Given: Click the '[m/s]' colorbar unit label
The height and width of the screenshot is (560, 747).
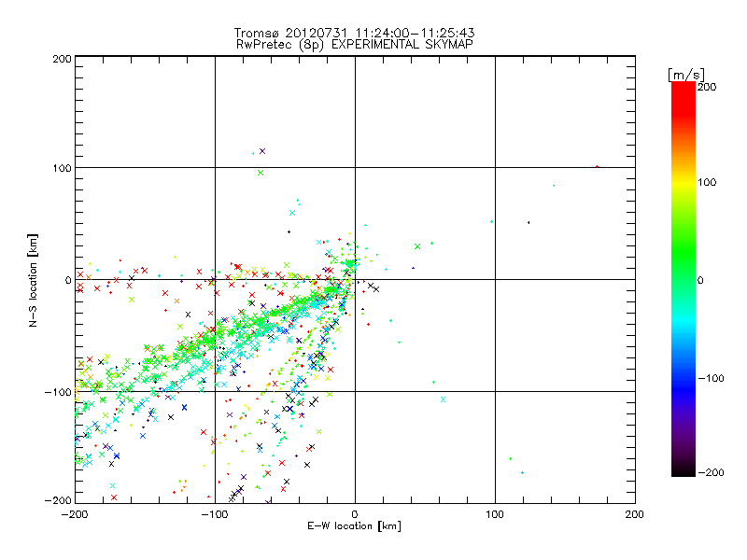Looking at the screenshot, I should [x=686, y=75].
